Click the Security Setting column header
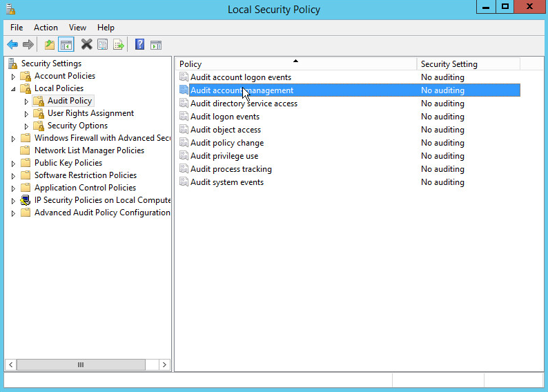 468,64
